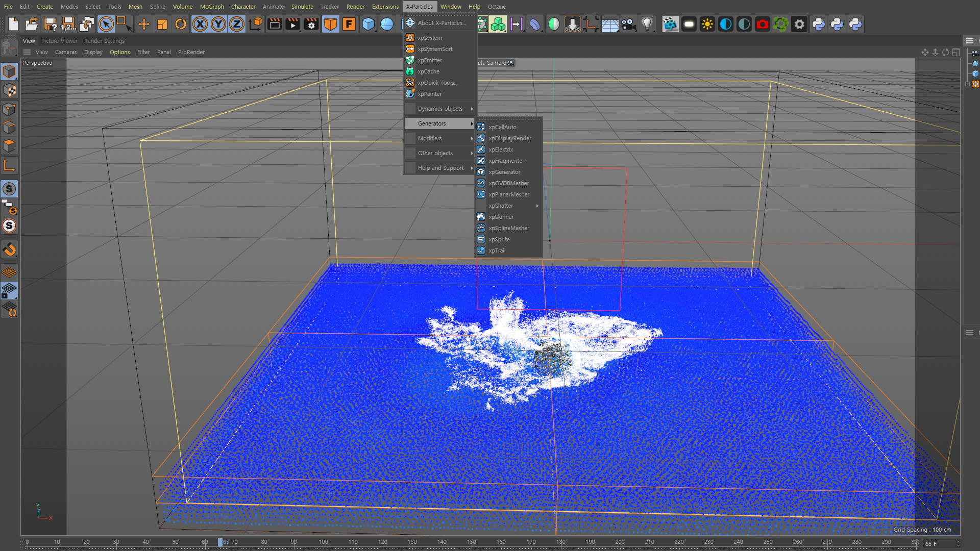The image size is (980, 551).
Task: Click the Open file folder icon
Action: click(x=32, y=24)
